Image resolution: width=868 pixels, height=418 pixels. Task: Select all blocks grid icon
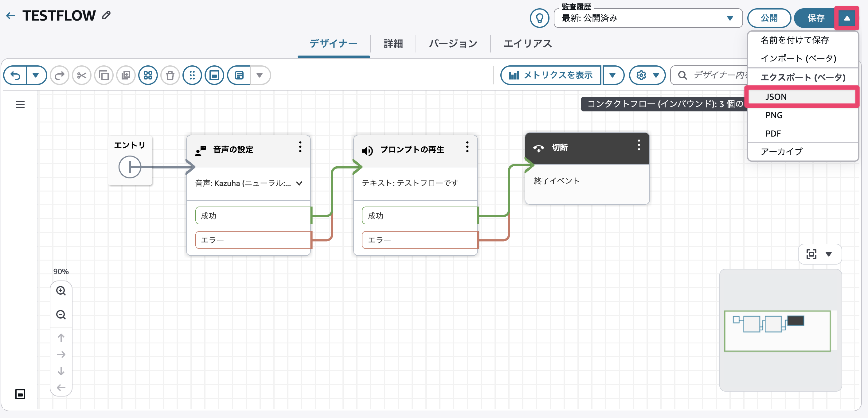(x=148, y=75)
